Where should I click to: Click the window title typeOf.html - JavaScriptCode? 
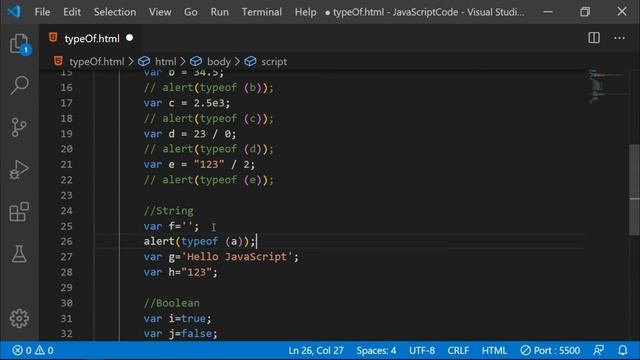click(425, 12)
